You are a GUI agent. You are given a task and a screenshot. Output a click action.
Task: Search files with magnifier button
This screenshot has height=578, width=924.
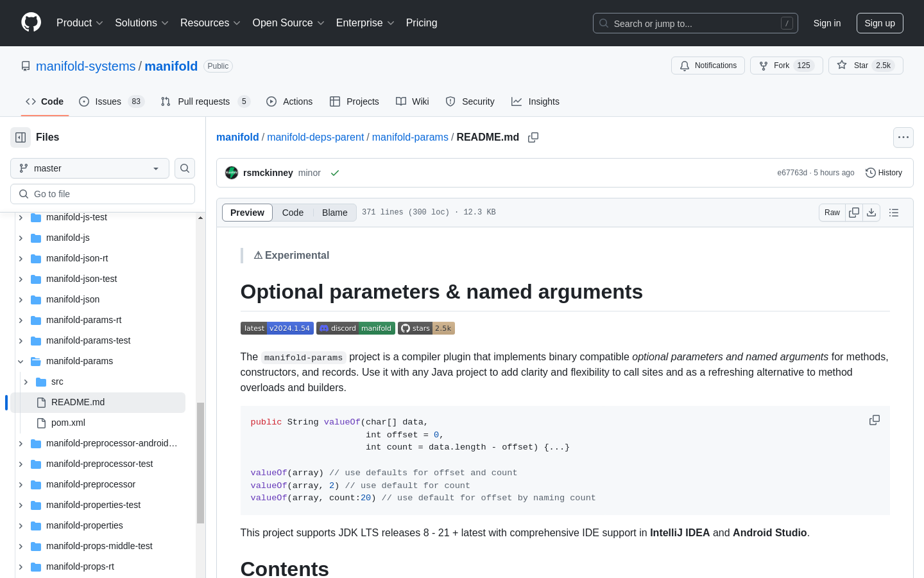185,168
